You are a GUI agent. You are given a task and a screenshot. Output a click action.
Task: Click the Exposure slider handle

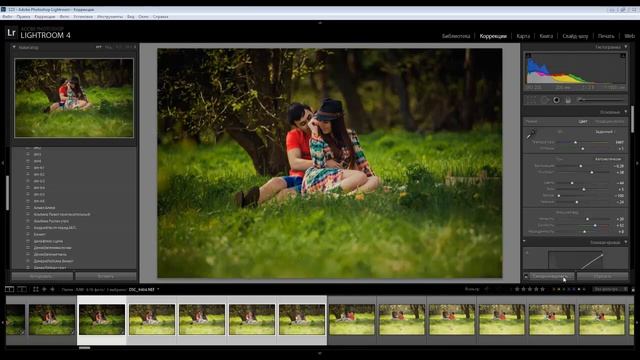coord(581,166)
